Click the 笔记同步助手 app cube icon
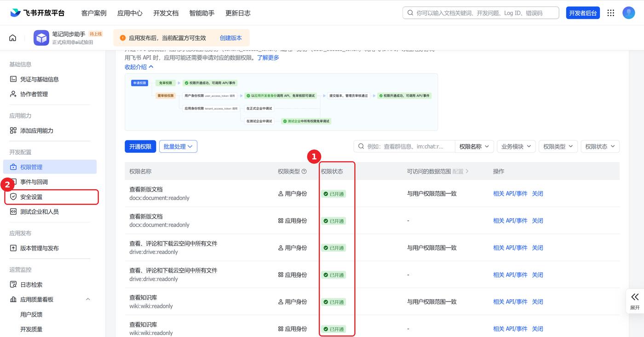Screen dimensions: 644x337 coord(41,38)
